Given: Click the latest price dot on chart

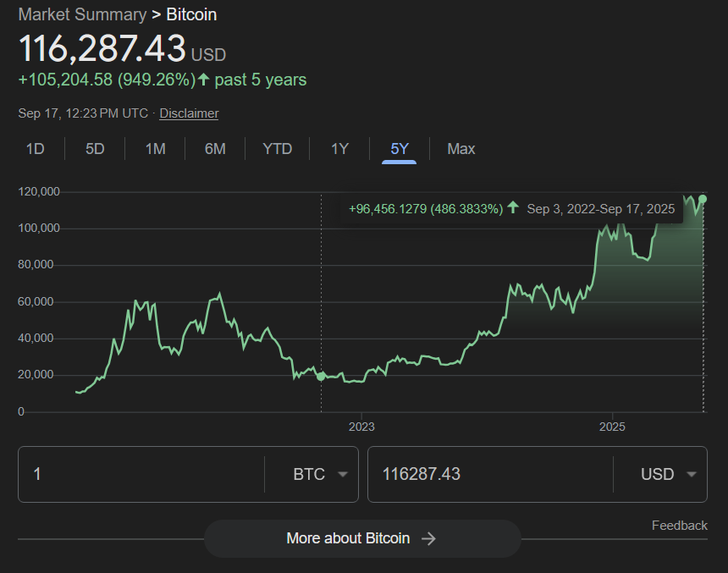Looking at the screenshot, I should [703, 199].
